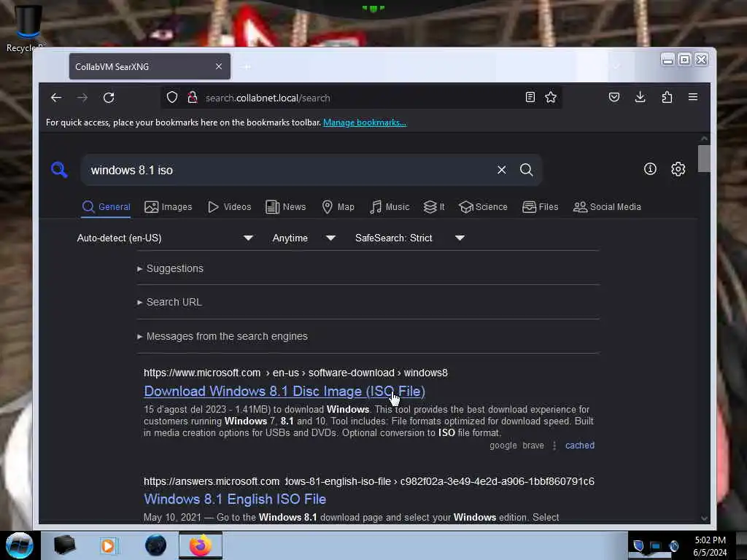Open the Save to Pocket icon

[x=614, y=97]
